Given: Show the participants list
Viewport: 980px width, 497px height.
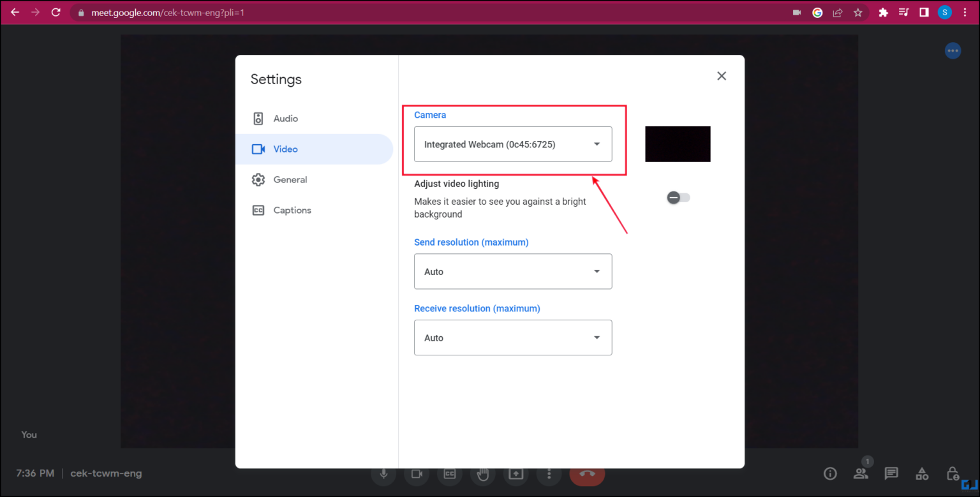Looking at the screenshot, I should click(860, 473).
